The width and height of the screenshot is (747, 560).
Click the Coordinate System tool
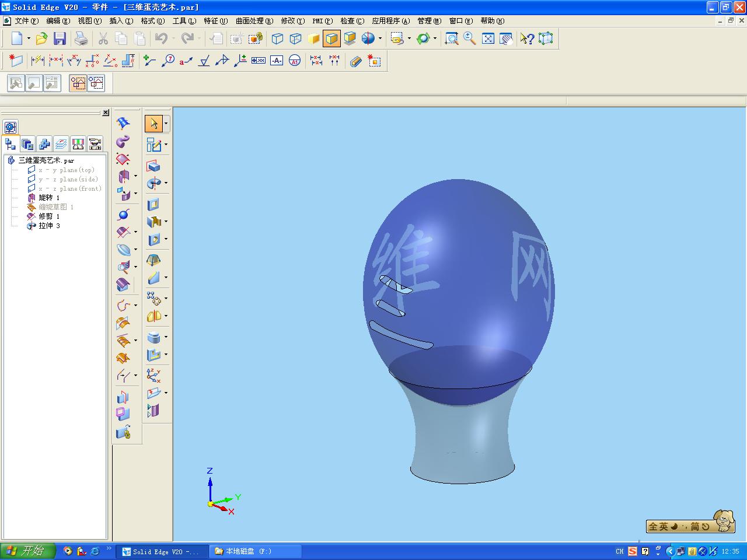pos(153,375)
